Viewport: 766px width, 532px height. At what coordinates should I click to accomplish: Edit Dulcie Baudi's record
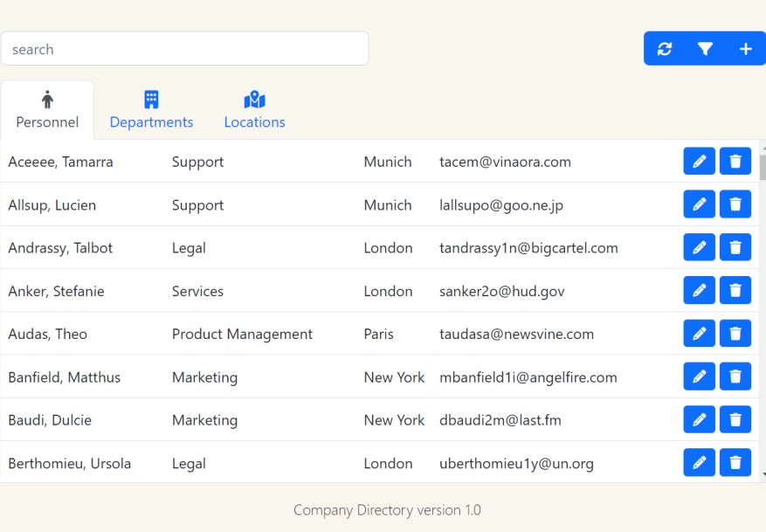[699, 420]
